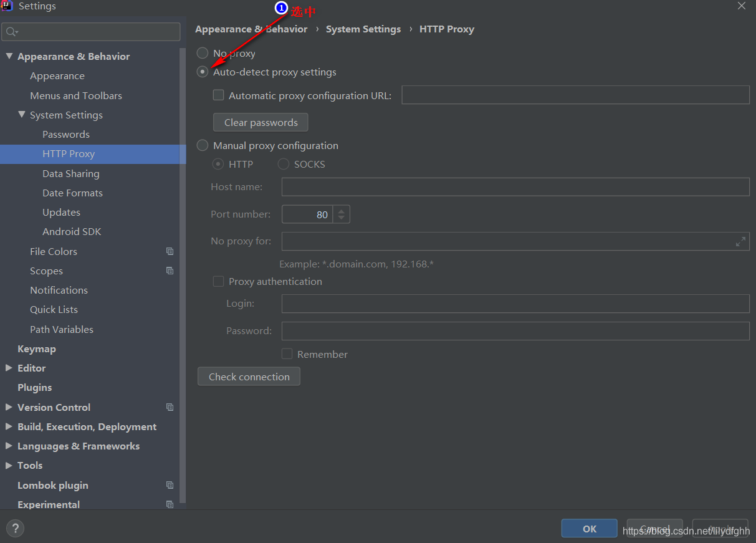Click project-level icon beside File Colors
This screenshot has width=756, height=543.
click(x=170, y=251)
